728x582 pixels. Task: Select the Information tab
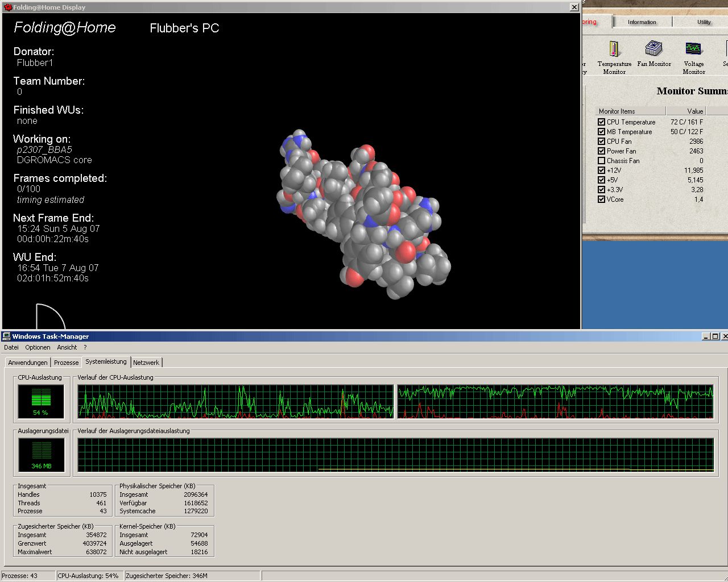[642, 22]
